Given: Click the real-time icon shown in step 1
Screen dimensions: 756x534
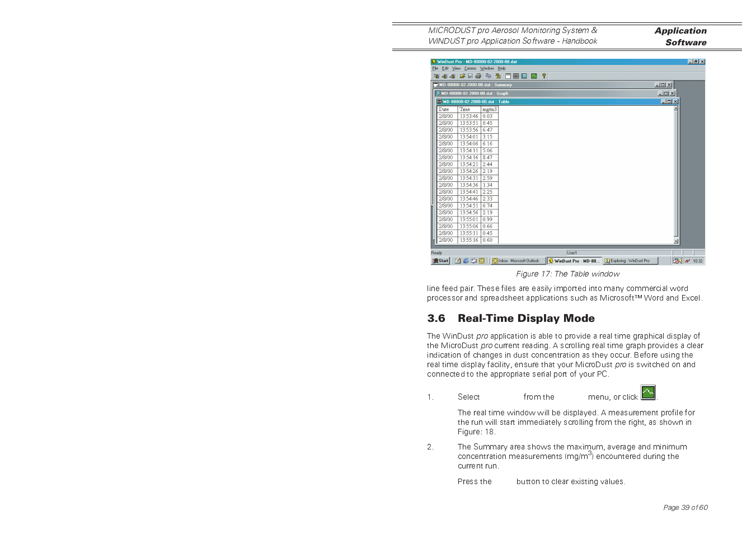Looking at the screenshot, I should [648, 392].
